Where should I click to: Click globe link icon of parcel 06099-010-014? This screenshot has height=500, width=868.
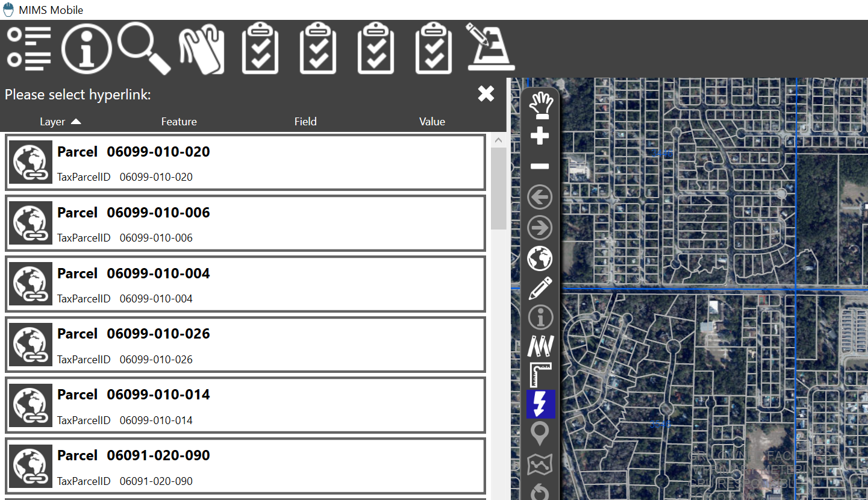[31, 405]
